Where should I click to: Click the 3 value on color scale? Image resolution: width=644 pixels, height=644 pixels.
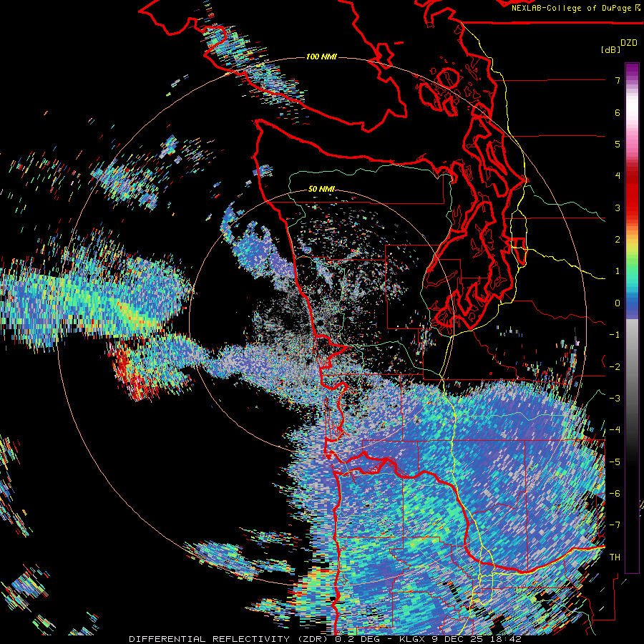tap(618, 208)
